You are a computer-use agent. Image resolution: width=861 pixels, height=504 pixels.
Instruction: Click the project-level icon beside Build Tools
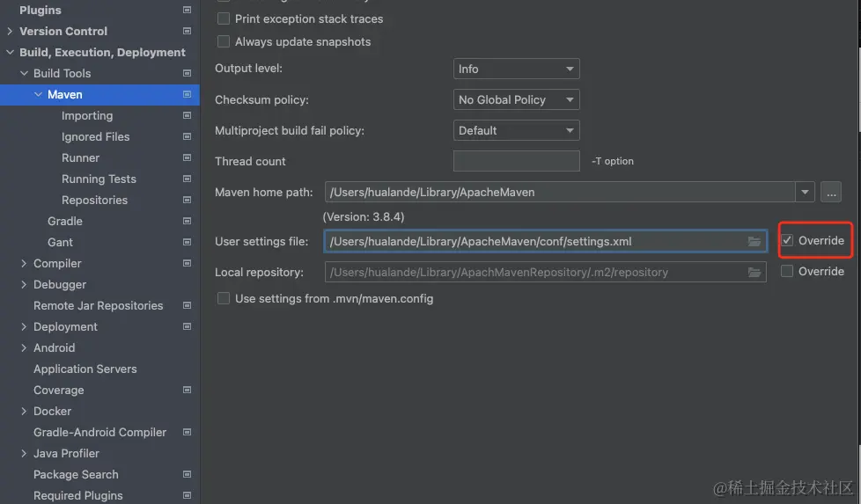click(x=187, y=74)
